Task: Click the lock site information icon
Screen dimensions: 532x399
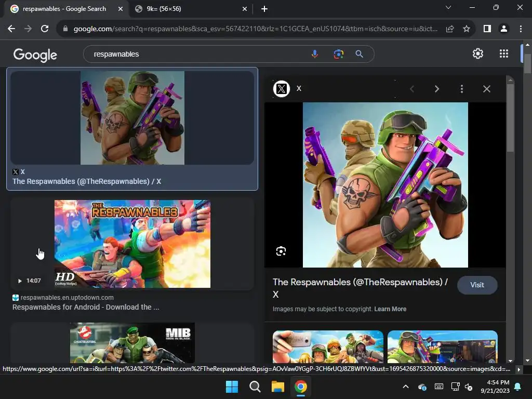Action: (x=65, y=29)
